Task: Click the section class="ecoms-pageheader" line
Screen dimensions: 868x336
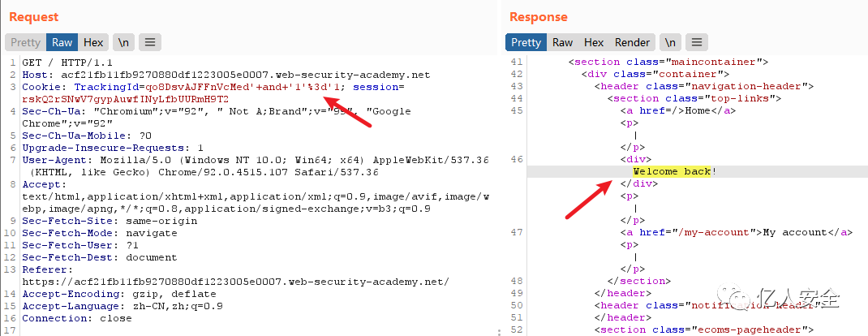Action: pos(704,330)
